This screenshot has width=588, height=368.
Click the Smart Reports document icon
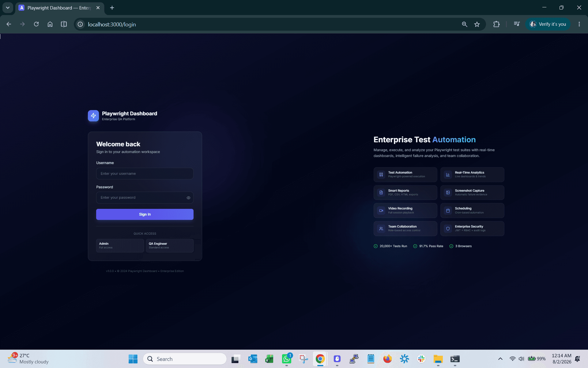click(381, 193)
